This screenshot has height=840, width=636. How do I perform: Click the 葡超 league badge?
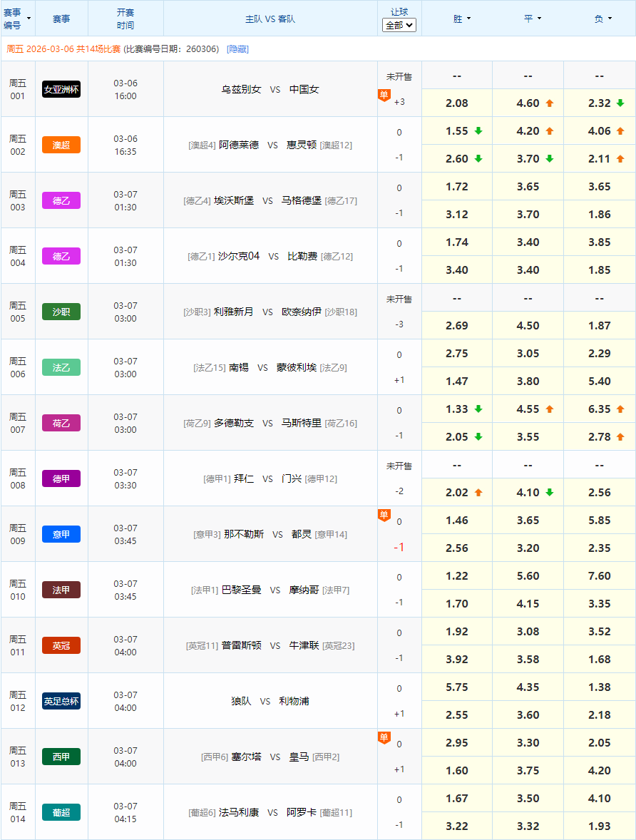60,811
